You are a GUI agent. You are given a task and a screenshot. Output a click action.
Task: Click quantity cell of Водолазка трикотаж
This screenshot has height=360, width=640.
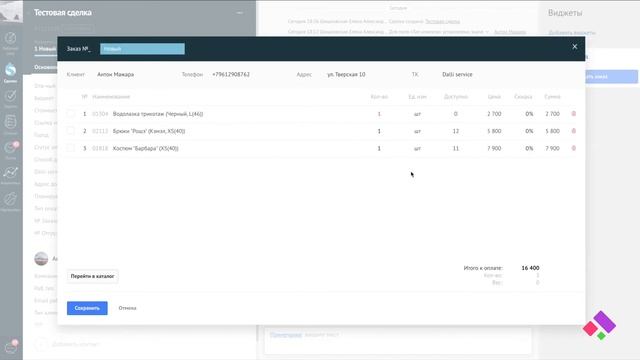click(379, 114)
